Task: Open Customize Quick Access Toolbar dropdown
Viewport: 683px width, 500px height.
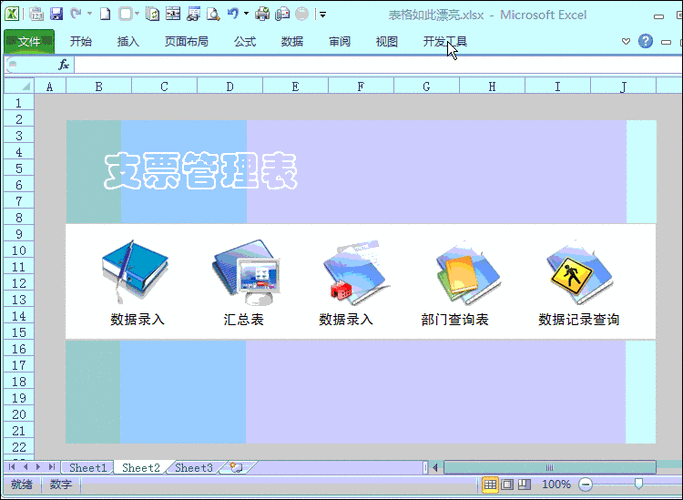Action: 323,14
